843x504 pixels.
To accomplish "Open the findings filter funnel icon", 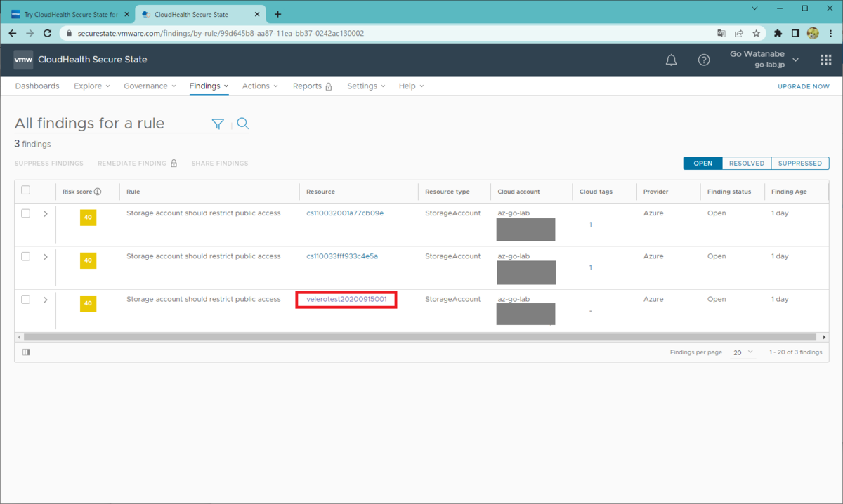I will pyautogui.click(x=218, y=124).
